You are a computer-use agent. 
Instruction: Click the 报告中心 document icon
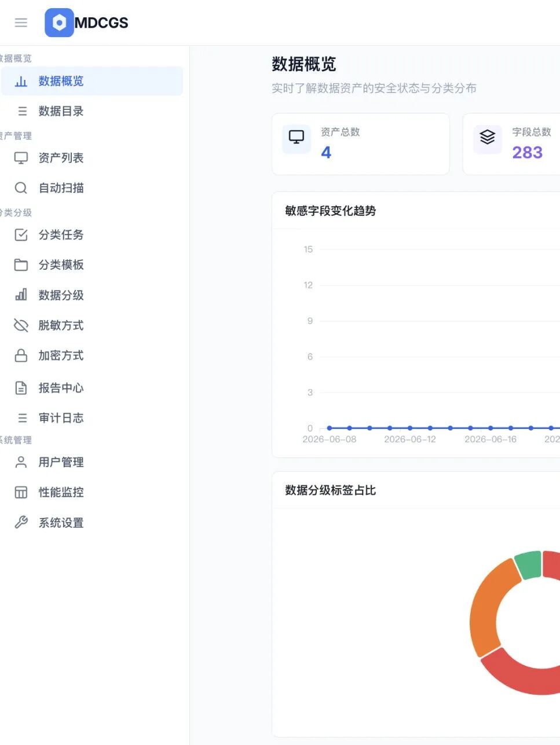coord(21,388)
